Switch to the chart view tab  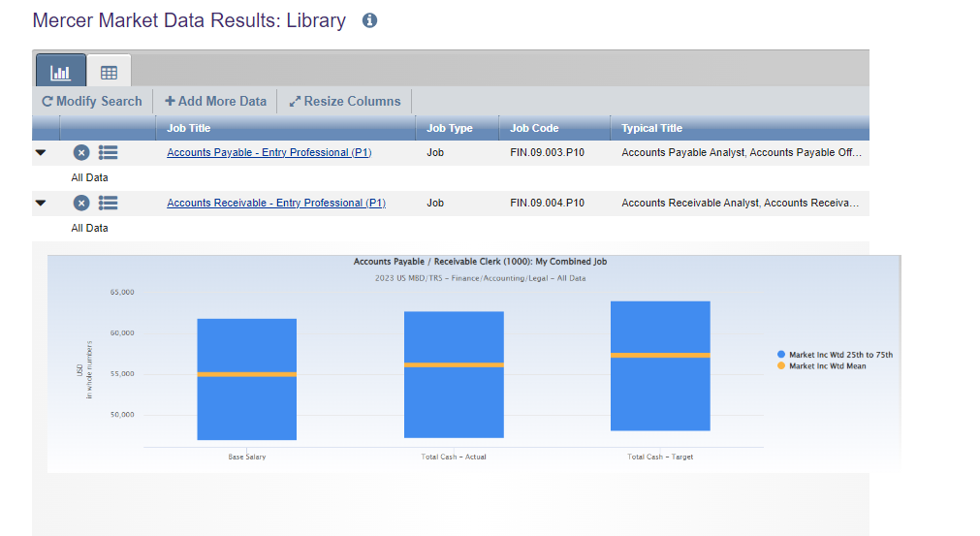click(x=61, y=71)
